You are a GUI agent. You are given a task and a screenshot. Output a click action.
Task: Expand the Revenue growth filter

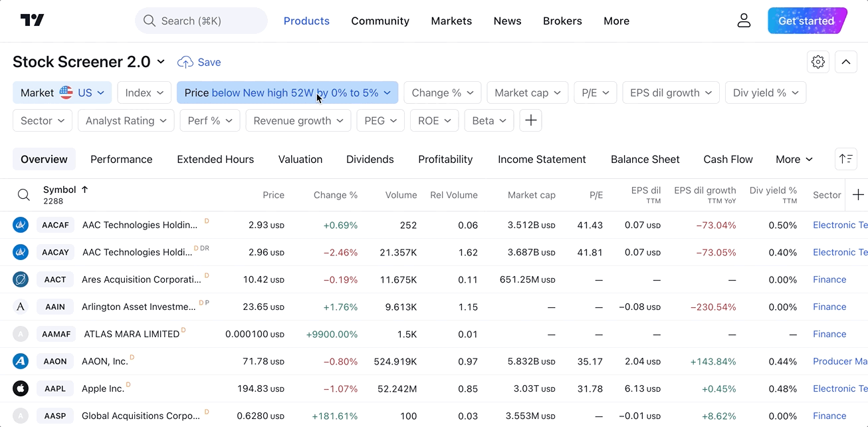click(x=298, y=120)
